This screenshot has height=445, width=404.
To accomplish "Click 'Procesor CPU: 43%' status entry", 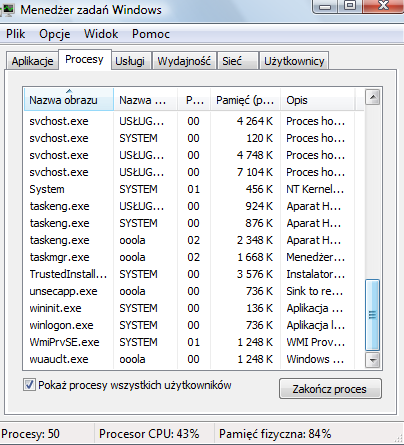I will [149, 434].
